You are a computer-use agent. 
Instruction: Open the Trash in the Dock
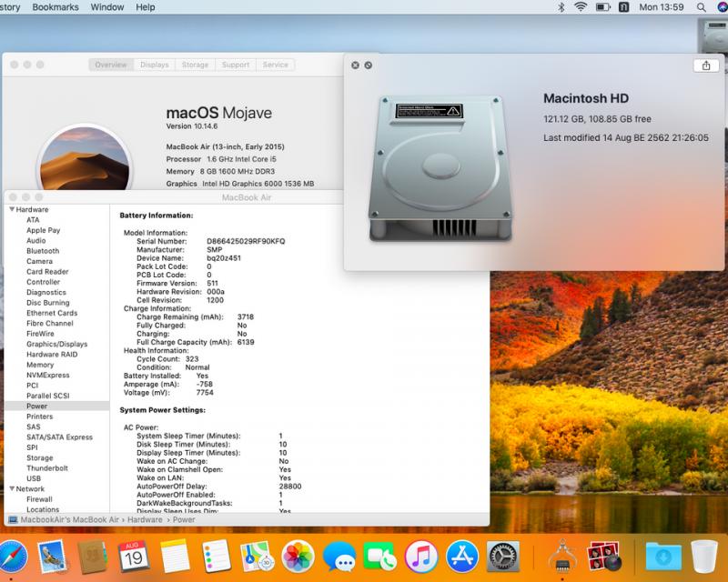[704, 556]
